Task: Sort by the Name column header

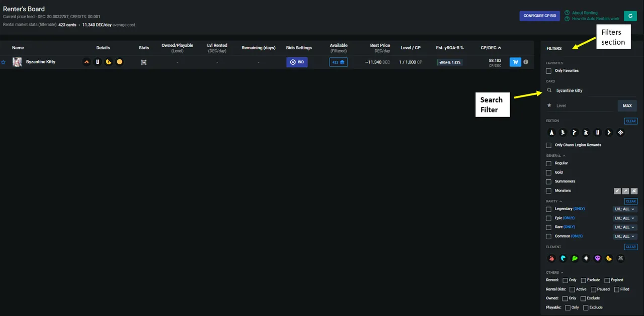Action: [x=18, y=48]
